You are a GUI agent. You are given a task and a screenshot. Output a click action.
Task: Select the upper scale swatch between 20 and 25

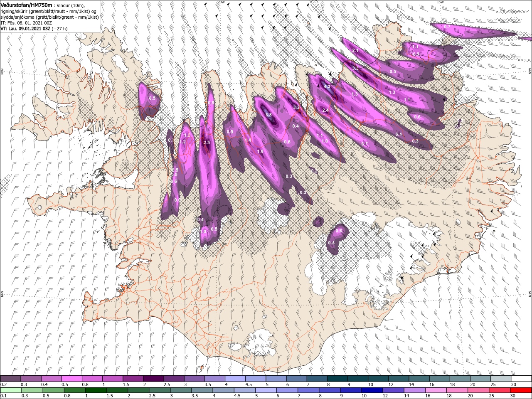(480, 379)
